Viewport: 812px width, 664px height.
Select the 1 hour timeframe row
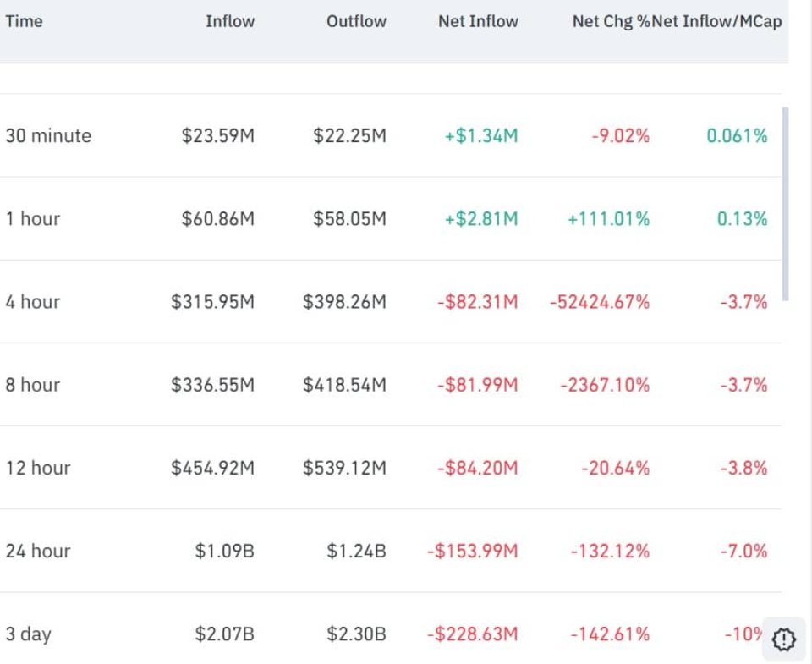tap(33, 218)
